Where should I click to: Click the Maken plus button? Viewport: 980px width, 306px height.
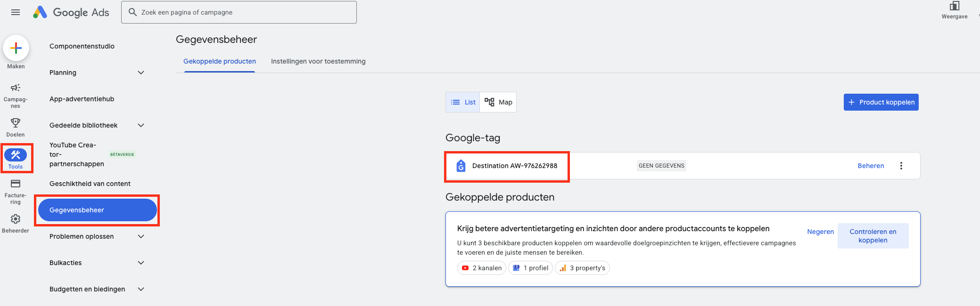tap(16, 48)
